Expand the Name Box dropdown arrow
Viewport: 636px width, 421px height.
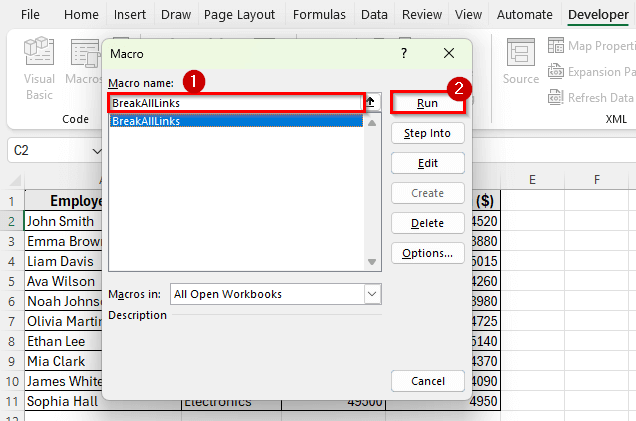point(97,151)
